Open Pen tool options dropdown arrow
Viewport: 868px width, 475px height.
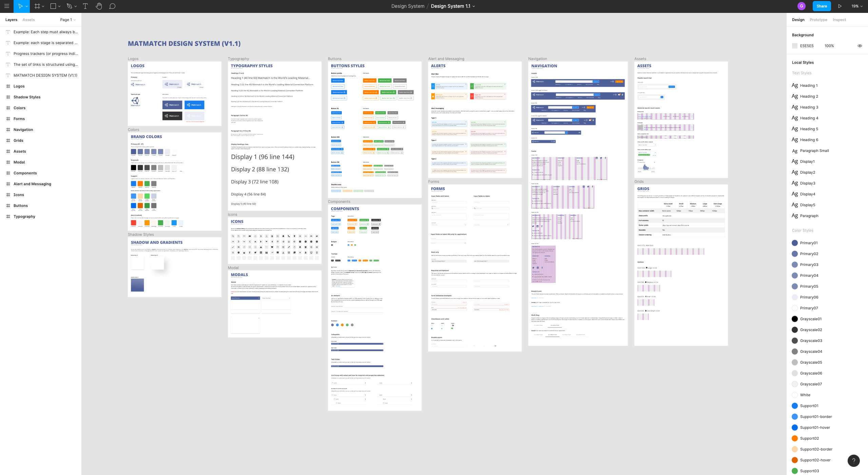[75, 6]
